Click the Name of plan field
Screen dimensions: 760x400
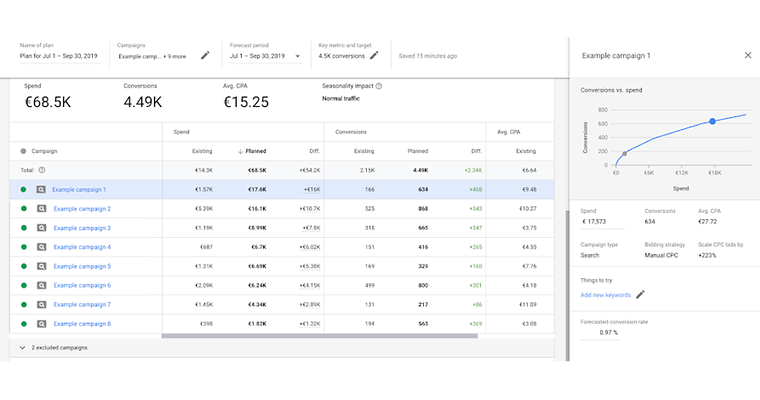pos(59,56)
